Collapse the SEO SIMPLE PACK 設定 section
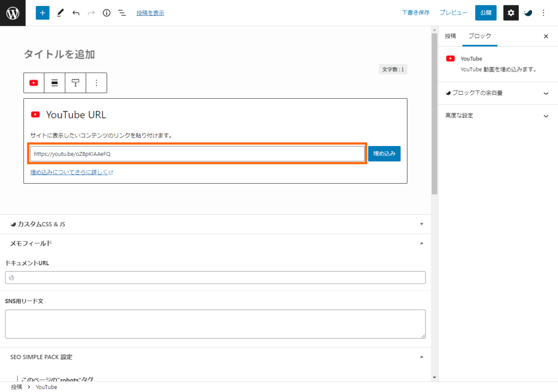The image size is (558, 392). coord(215,357)
